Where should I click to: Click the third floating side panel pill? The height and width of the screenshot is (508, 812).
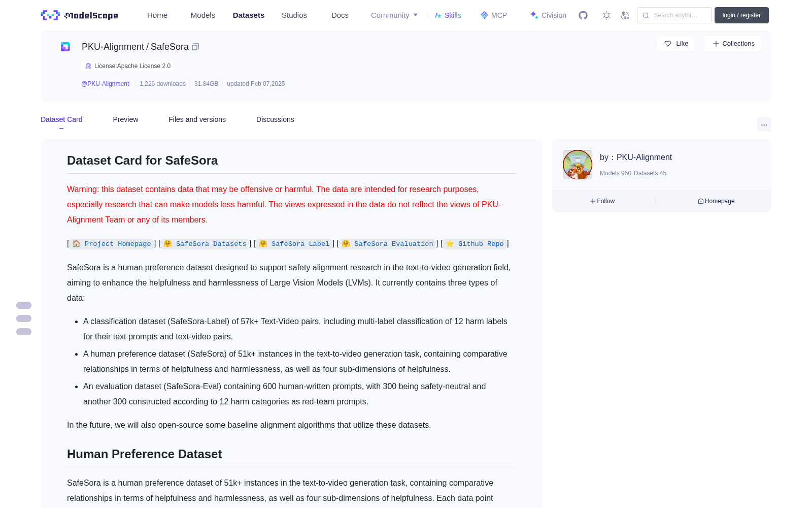click(24, 332)
